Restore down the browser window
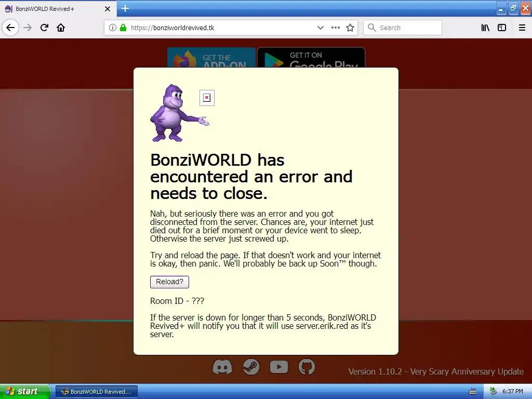 click(513, 8)
